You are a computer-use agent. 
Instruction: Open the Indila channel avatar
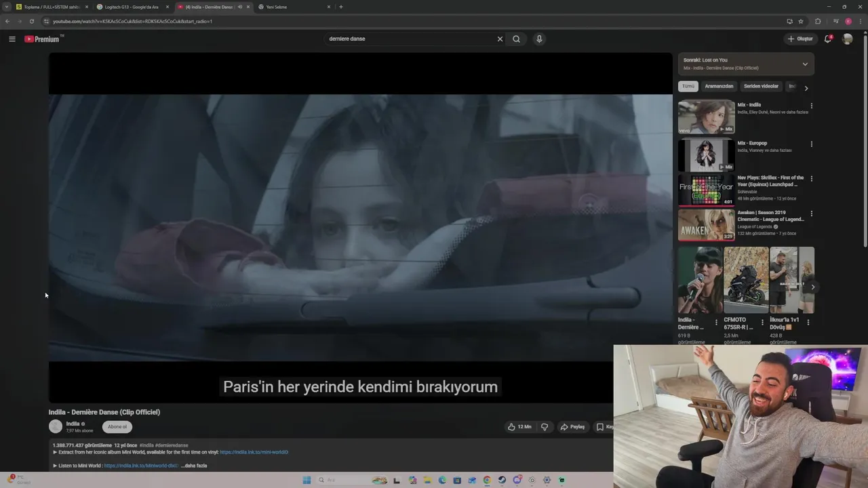pos(56,426)
